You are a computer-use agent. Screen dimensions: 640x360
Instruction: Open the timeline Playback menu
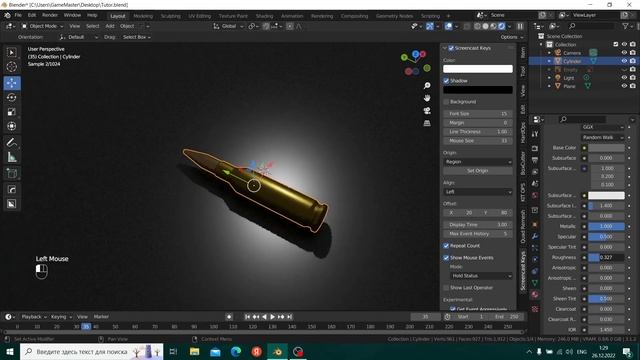33,317
